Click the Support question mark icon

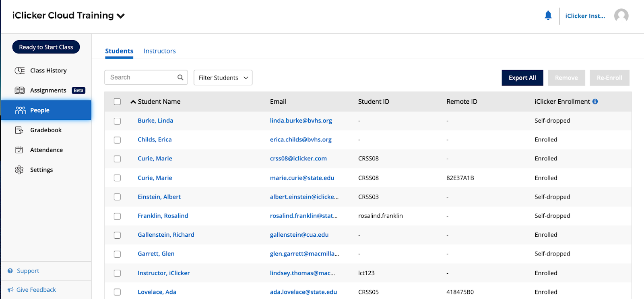point(10,271)
